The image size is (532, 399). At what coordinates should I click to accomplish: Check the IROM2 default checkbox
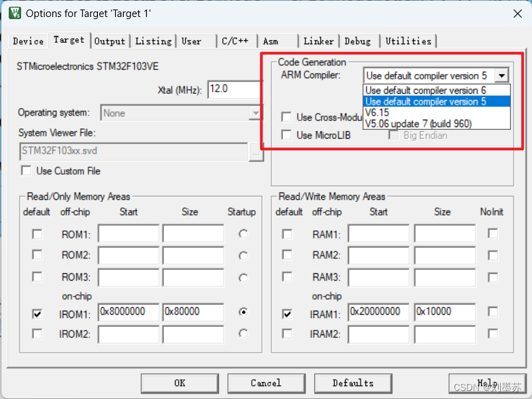pyautogui.click(x=37, y=334)
